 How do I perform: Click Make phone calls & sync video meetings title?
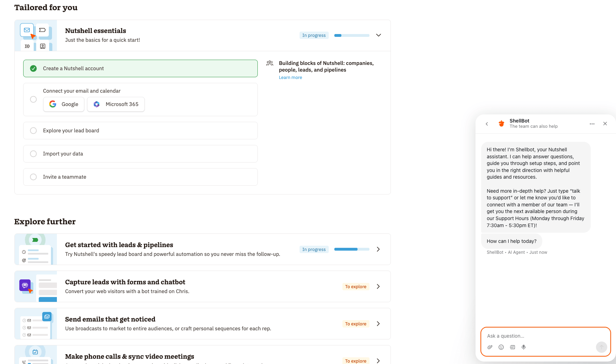click(130, 357)
